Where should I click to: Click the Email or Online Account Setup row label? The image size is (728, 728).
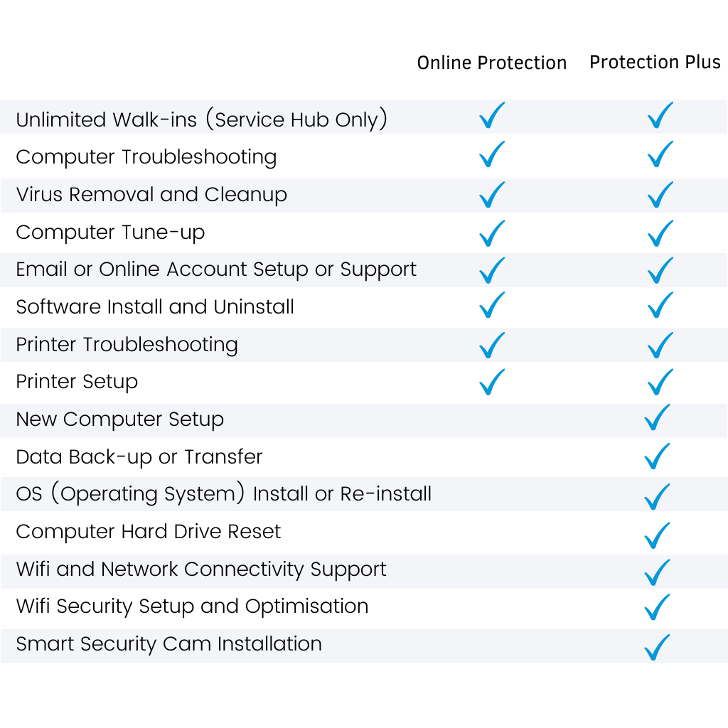pos(216,269)
